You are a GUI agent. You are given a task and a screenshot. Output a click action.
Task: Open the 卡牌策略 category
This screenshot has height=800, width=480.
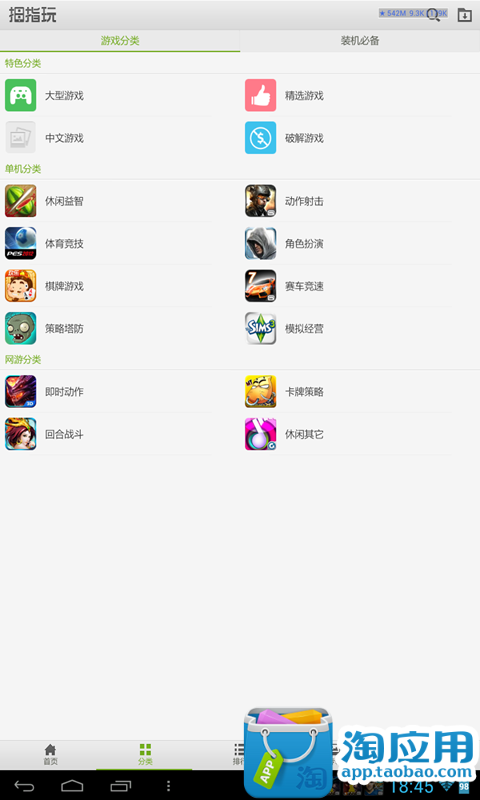point(348,392)
